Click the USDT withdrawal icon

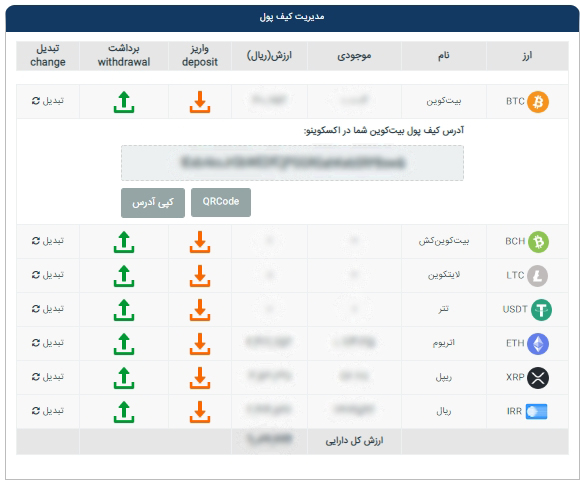[124, 310]
